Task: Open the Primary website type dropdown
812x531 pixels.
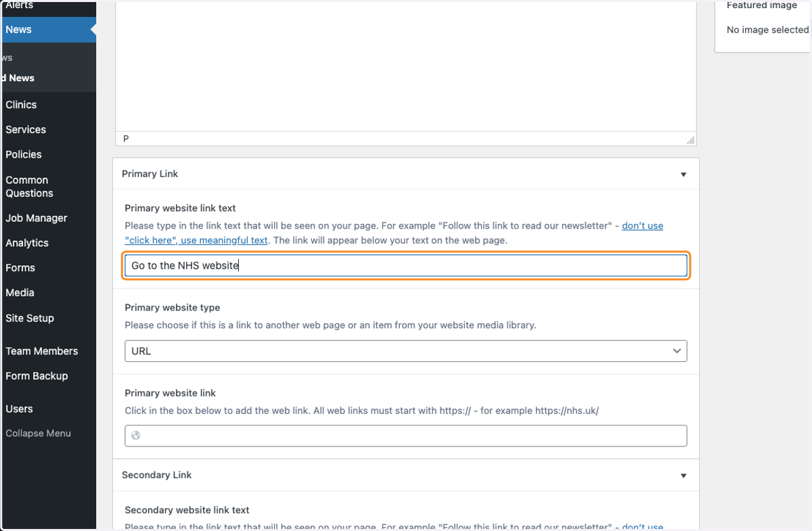Action: pyautogui.click(x=406, y=351)
